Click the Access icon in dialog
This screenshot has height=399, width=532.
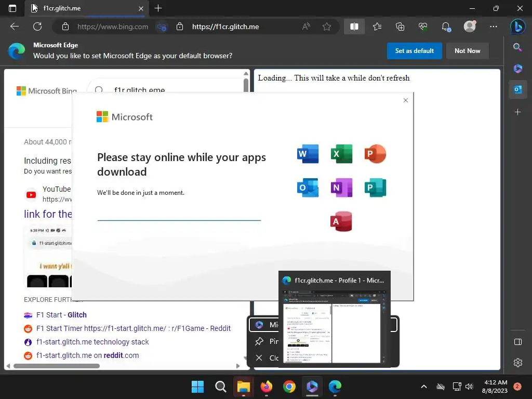[x=341, y=221]
